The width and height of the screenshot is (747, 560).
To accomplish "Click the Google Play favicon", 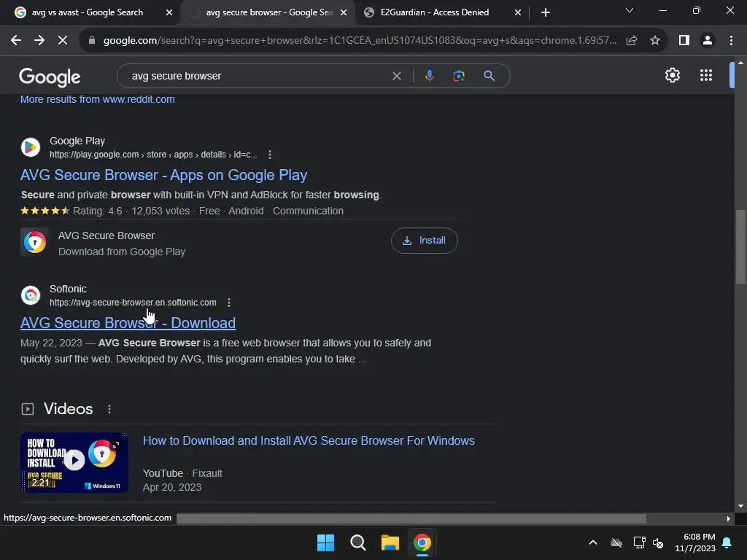I will pyautogui.click(x=31, y=147).
